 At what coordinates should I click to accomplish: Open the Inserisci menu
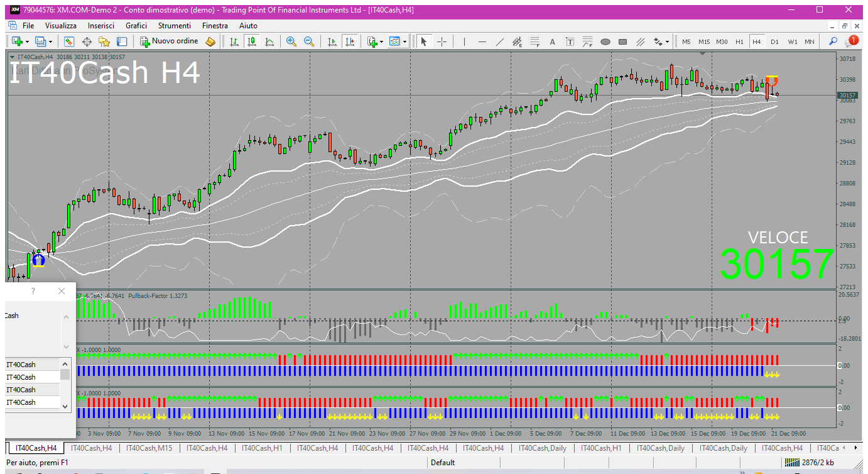(101, 26)
